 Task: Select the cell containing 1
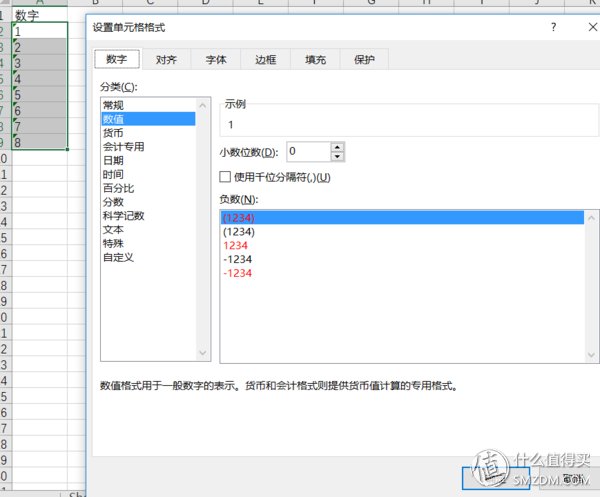click(x=40, y=30)
